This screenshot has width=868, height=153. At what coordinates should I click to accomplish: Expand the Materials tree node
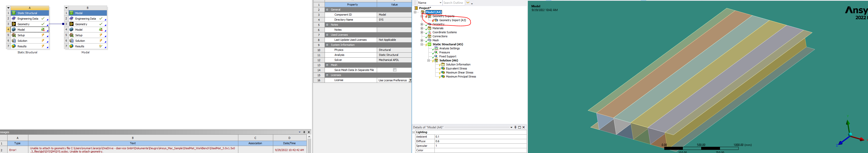pyautogui.click(x=421, y=28)
